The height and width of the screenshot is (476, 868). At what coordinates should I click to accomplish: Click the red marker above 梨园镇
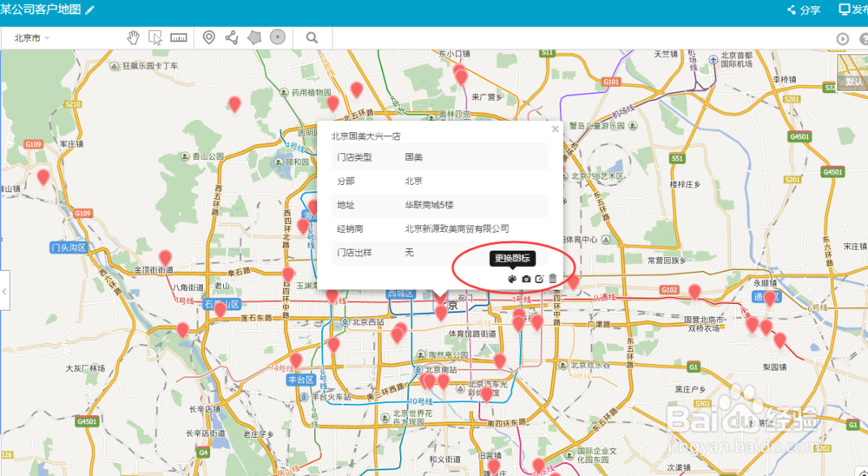tap(779, 340)
